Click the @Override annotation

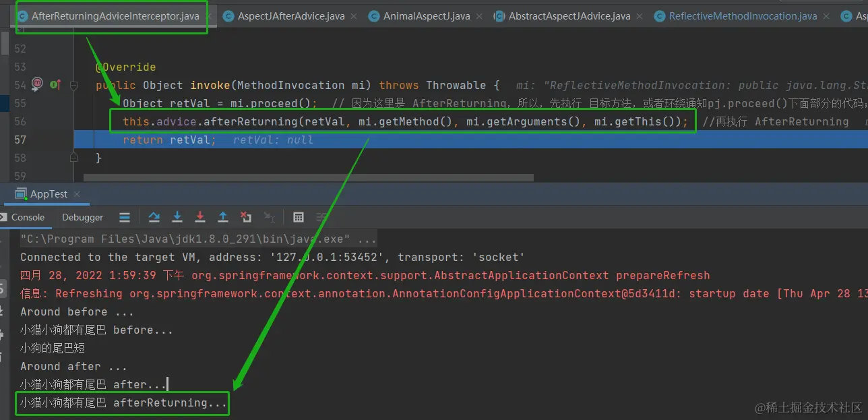(126, 67)
